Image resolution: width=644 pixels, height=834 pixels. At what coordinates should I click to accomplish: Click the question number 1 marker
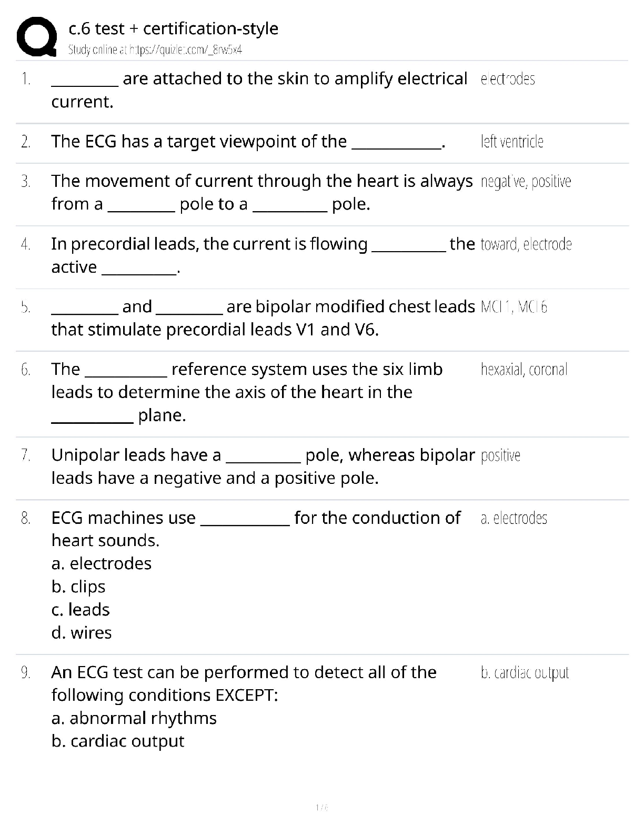(x=26, y=79)
